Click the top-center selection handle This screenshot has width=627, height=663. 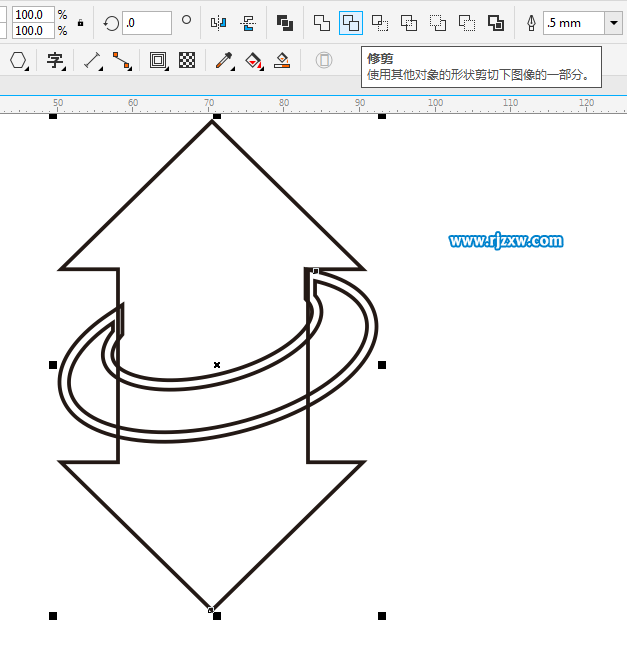click(217, 116)
